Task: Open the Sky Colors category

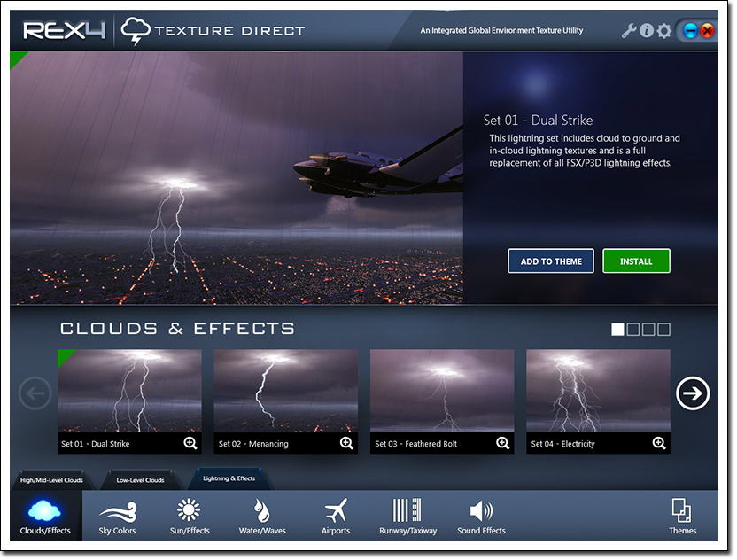Action: (117, 517)
